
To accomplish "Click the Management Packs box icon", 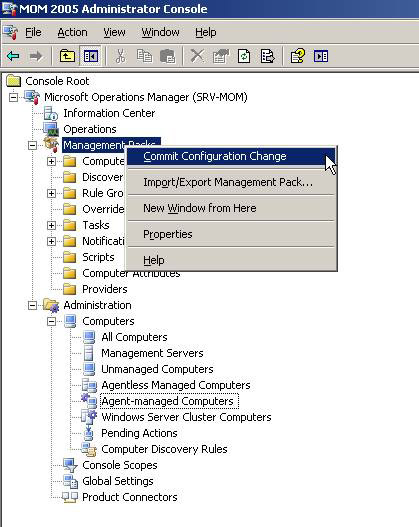I will (51, 145).
